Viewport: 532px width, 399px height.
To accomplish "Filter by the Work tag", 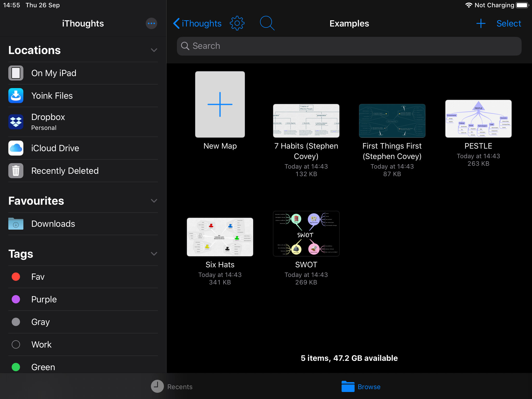I will 83,344.
